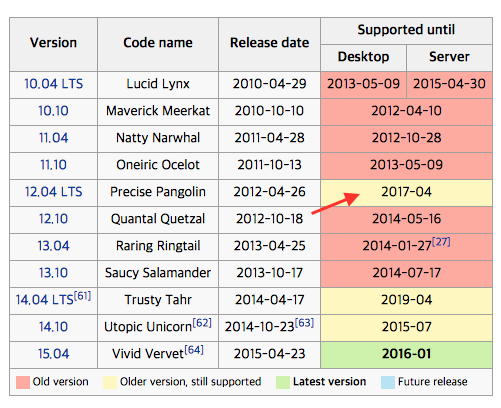Image resolution: width=501 pixels, height=408 pixels.
Task: Click release date 2010-10-10
Action: (269, 111)
